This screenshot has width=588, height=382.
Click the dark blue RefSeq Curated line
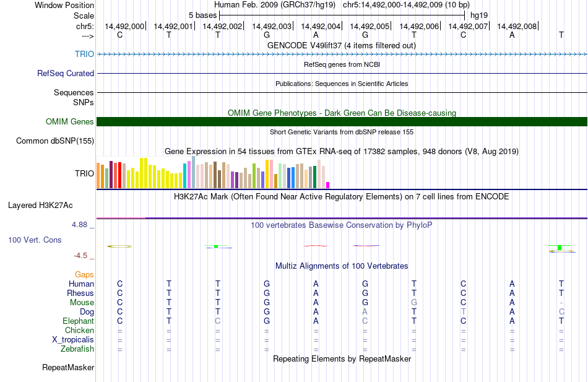tap(342, 73)
